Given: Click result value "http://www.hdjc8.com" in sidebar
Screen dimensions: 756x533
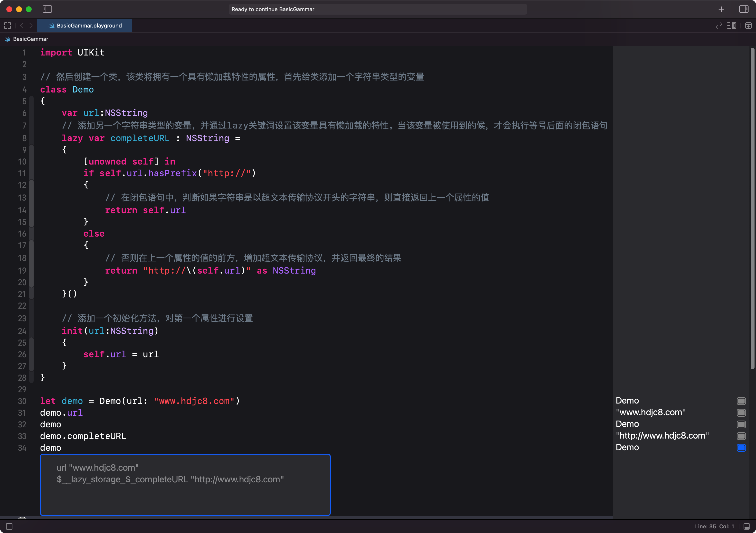Looking at the screenshot, I should [662, 436].
